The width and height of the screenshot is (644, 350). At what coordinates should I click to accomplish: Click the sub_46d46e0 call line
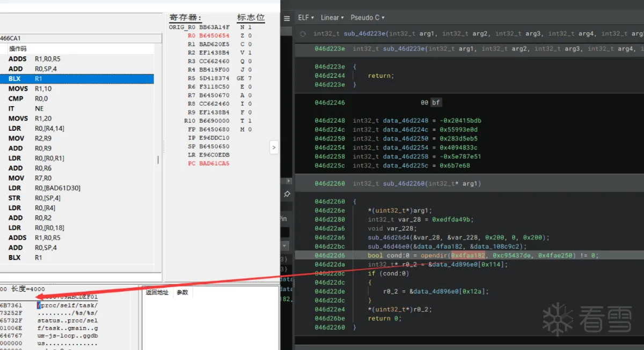448,247
